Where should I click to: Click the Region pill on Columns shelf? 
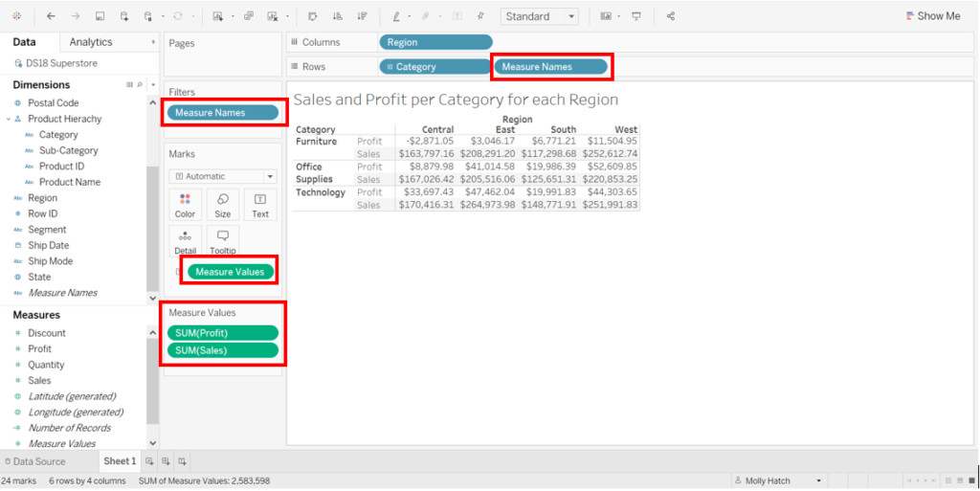435,42
